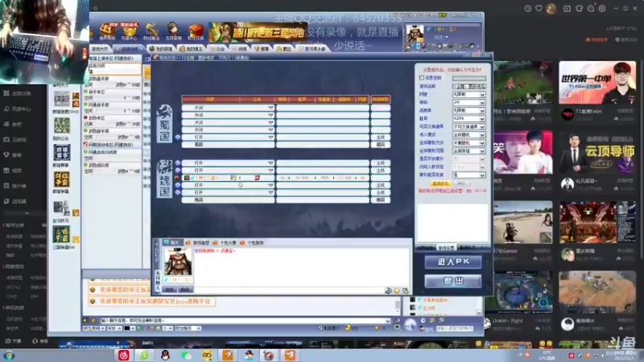Open the 逃跑率 dropdown in room settings
The image size is (644, 362).
coord(469,110)
